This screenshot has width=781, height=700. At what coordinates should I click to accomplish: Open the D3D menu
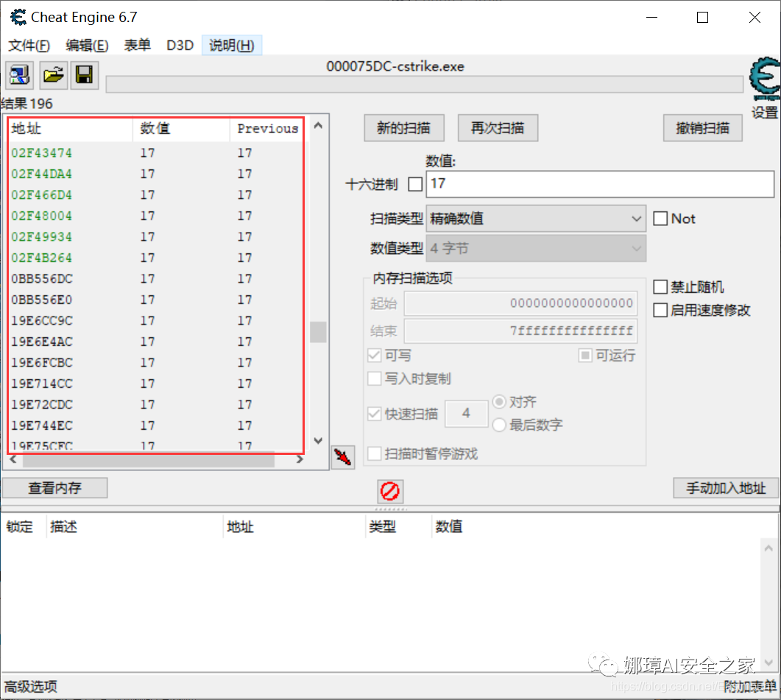180,46
